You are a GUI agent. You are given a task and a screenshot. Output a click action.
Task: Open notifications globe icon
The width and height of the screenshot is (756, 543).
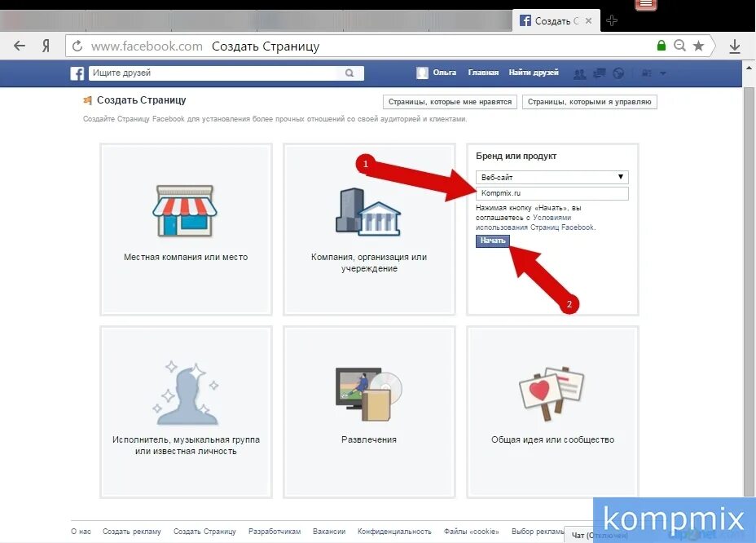(x=618, y=73)
